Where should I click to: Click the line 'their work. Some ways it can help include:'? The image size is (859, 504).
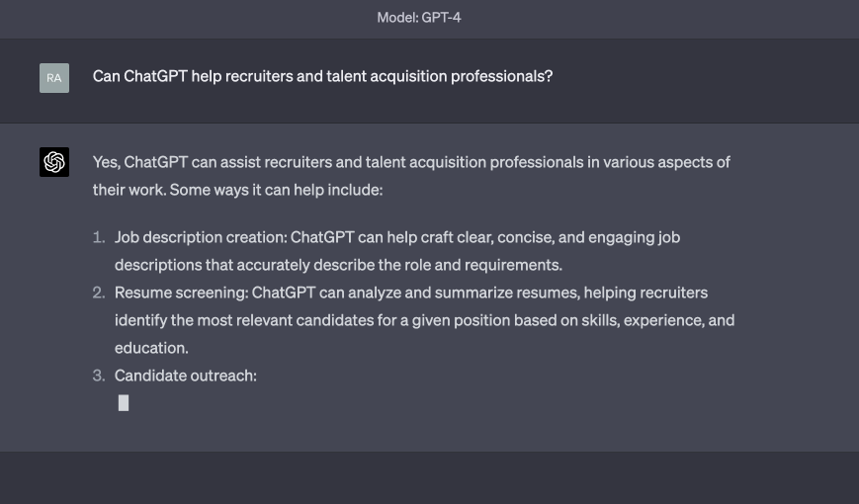(x=237, y=190)
